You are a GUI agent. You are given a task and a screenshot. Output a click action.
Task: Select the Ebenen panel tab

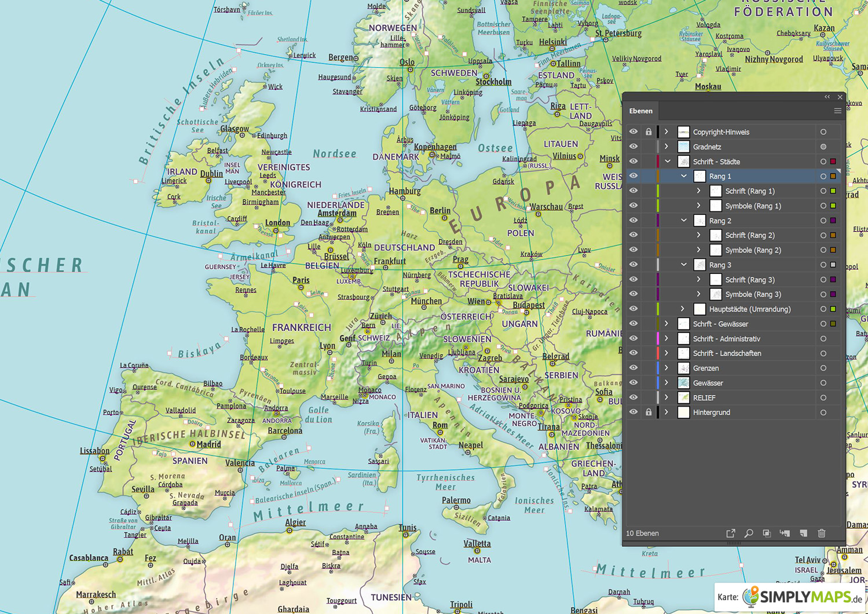641,111
